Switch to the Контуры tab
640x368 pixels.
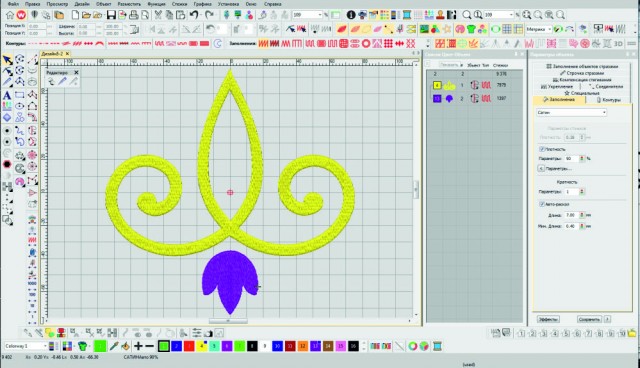tap(609, 100)
